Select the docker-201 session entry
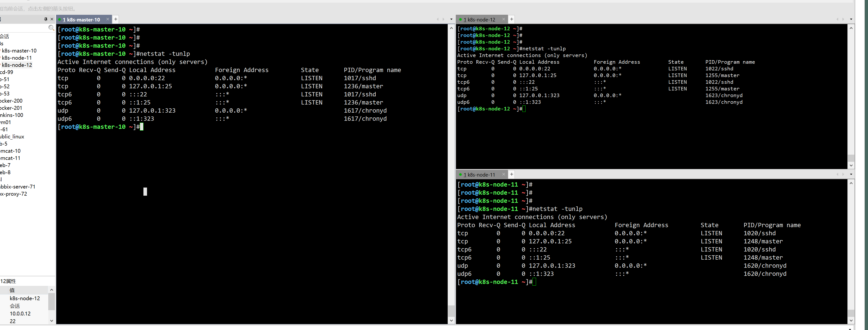This screenshot has height=330, width=868. 11,108
